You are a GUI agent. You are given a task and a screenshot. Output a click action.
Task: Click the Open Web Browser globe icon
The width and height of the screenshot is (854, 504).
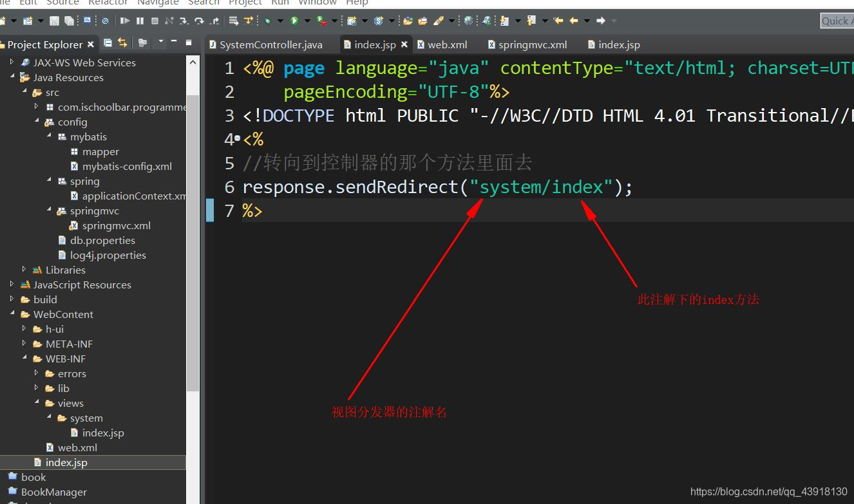point(468,21)
